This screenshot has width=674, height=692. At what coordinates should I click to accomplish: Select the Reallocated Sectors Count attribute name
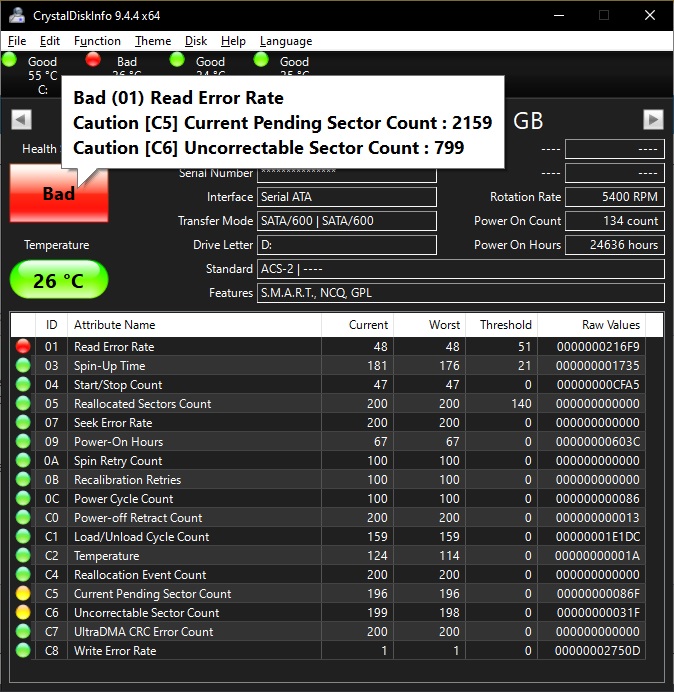click(x=143, y=404)
